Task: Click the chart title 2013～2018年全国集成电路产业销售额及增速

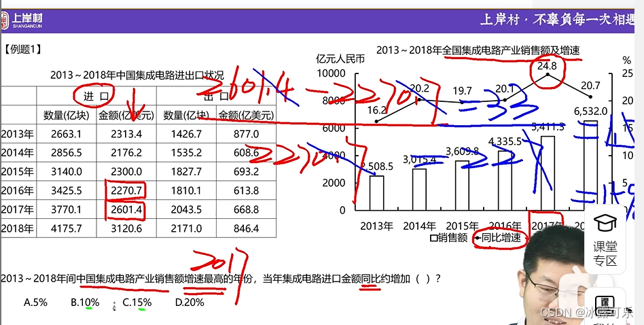Action: [x=478, y=50]
